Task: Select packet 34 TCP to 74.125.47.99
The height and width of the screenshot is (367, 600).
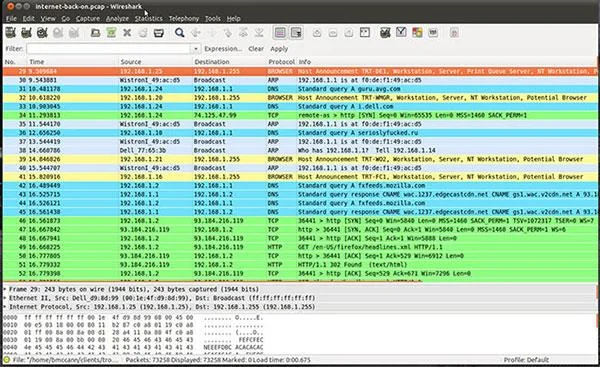Action: click(x=300, y=115)
